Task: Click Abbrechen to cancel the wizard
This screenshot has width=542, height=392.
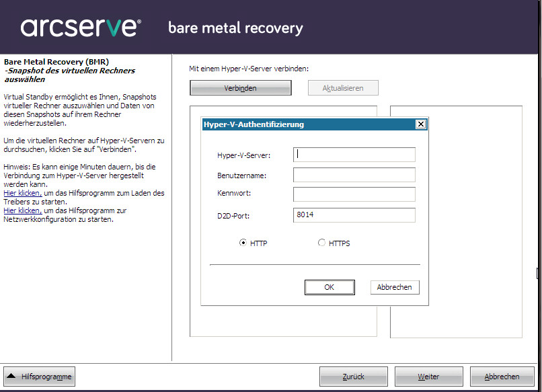Action: click(x=502, y=376)
